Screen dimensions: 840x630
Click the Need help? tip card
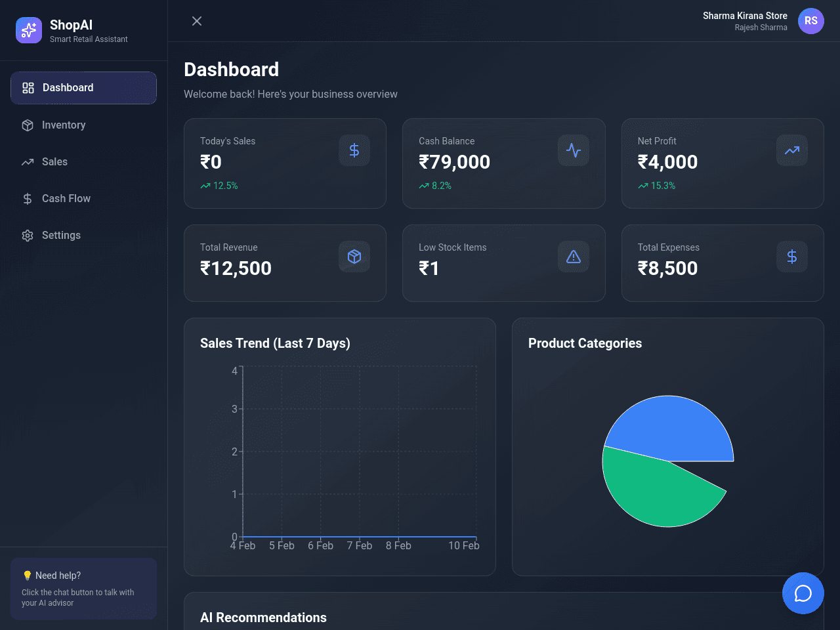point(83,589)
